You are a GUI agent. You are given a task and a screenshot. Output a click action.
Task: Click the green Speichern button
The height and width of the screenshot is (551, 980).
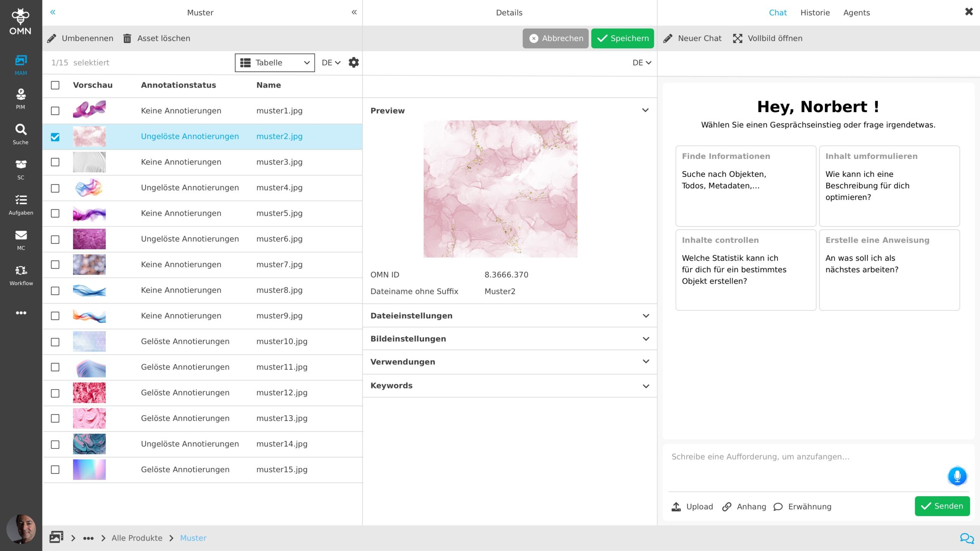622,38
